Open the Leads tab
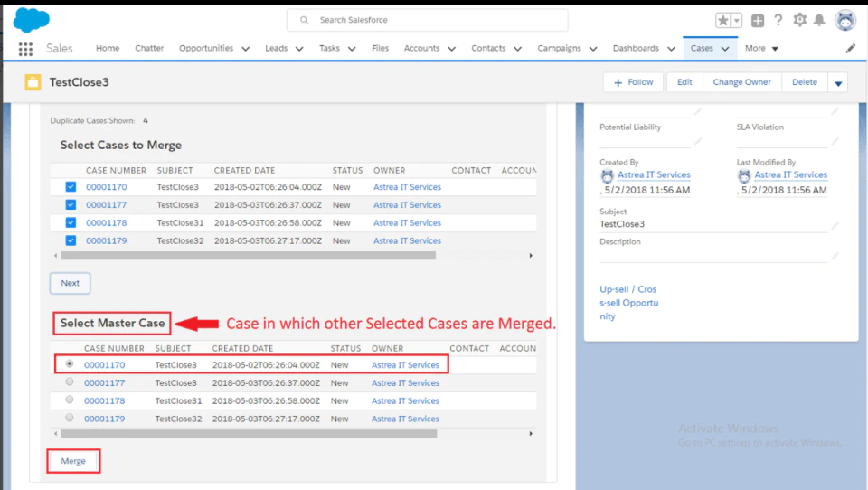 (277, 48)
